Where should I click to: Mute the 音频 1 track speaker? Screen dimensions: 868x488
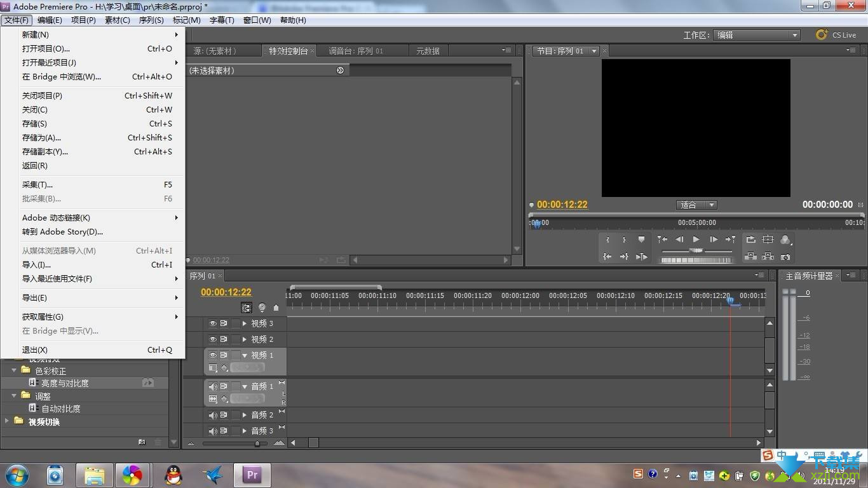[x=213, y=386]
